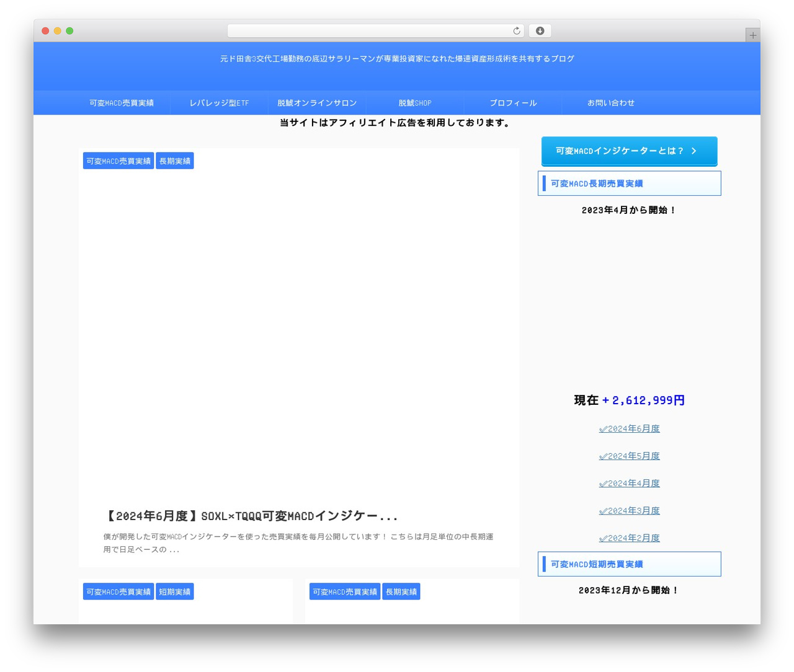Open 可変MACD売買実績 in the navigation menu
The image size is (794, 672).
pyautogui.click(x=122, y=103)
